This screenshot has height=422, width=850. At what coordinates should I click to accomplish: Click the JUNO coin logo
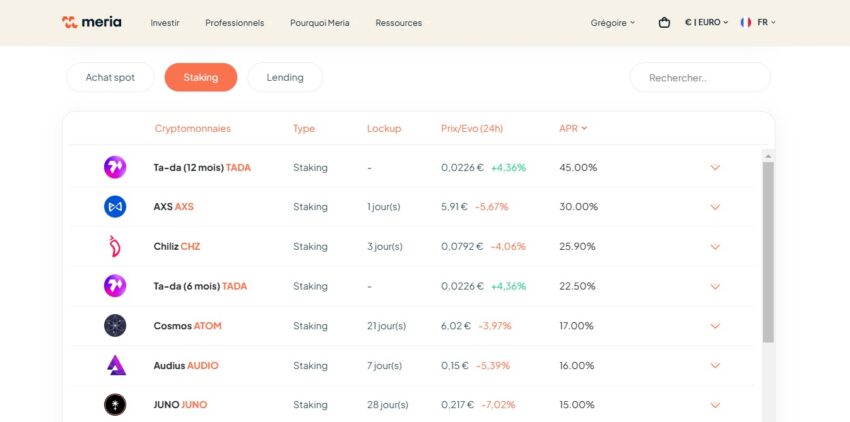tap(115, 405)
